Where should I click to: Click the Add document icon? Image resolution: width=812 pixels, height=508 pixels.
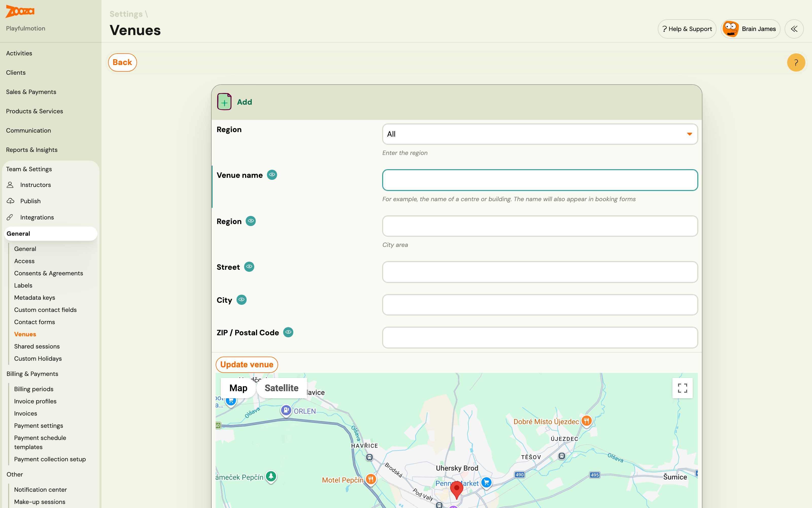pos(224,102)
